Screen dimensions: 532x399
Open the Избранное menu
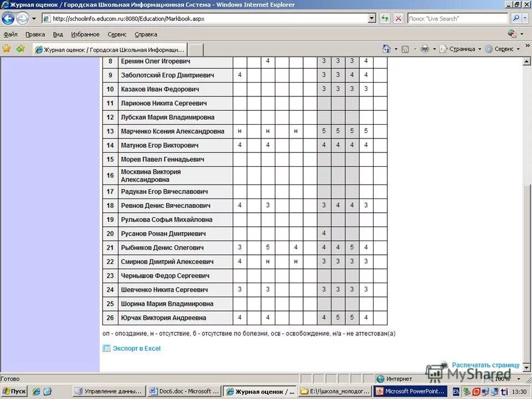[85, 34]
